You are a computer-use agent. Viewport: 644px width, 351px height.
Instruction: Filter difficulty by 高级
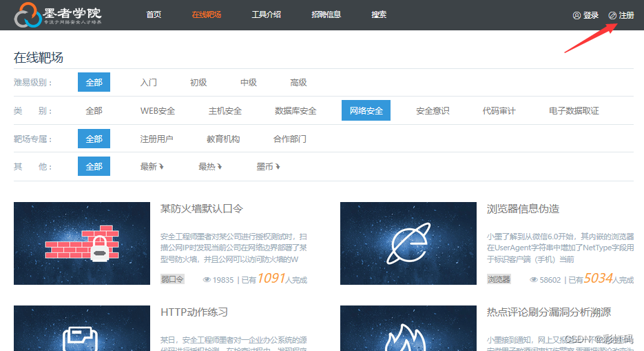click(x=299, y=82)
